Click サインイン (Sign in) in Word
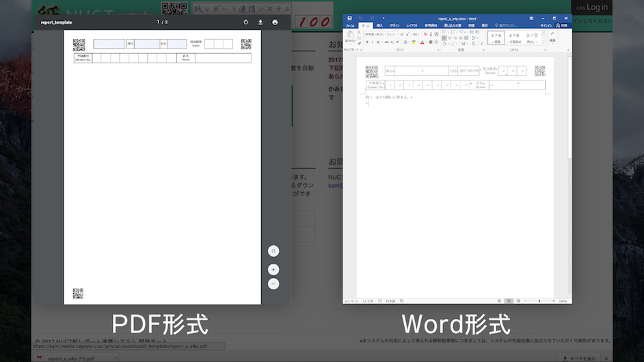The height and width of the screenshot is (362, 644). (x=546, y=26)
